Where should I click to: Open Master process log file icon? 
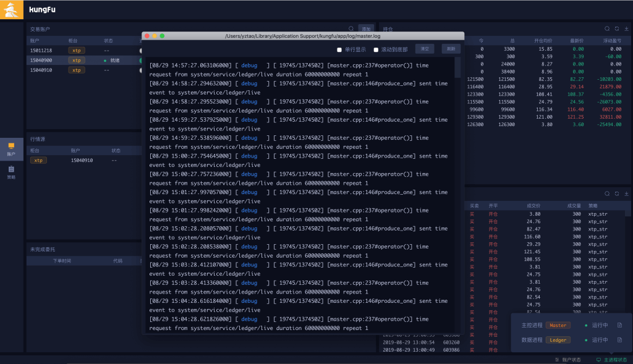(x=619, y=325)
